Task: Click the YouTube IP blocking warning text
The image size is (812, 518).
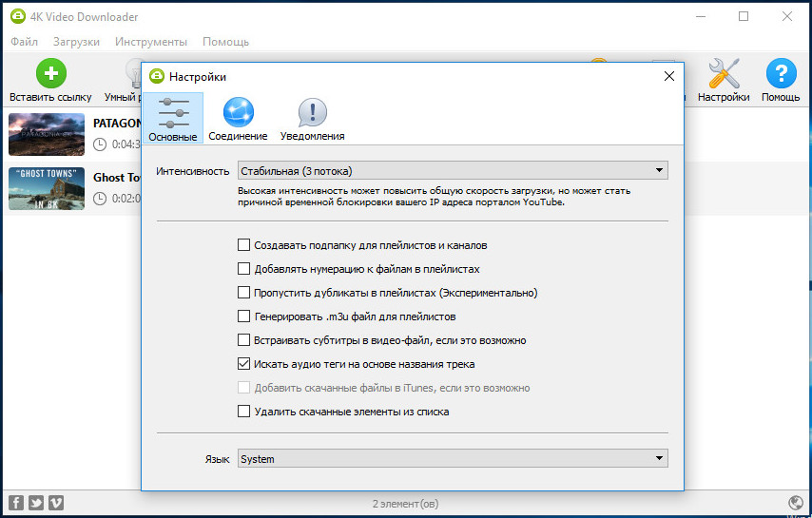Action: pyautogui.click(x=434, y=197)
